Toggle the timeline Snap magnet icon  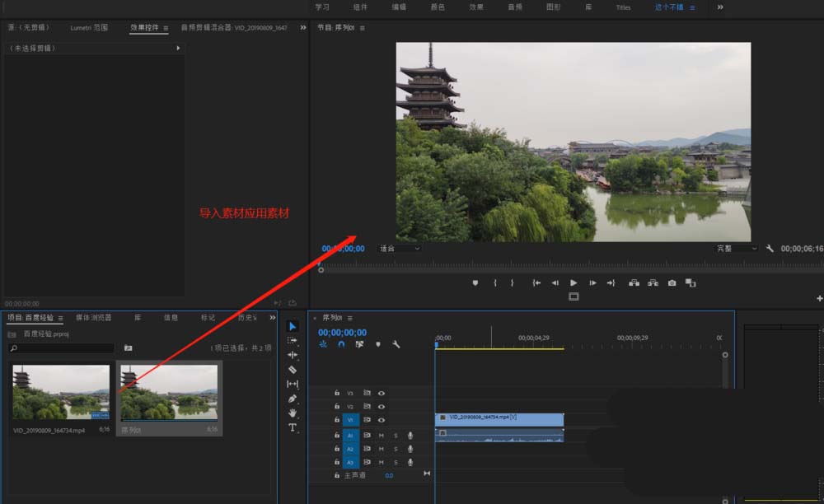pos(341,344)
